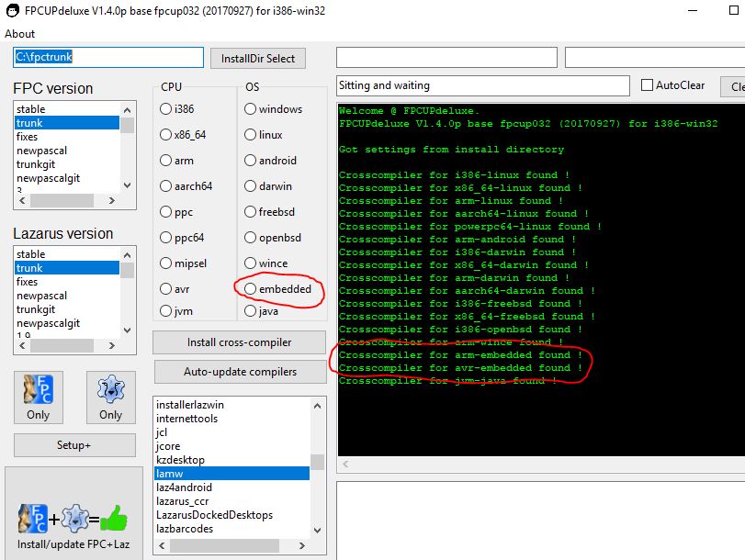Click the InstallDir Select button
This screenshot has width=745, height=560.
[x=258, y=59]
